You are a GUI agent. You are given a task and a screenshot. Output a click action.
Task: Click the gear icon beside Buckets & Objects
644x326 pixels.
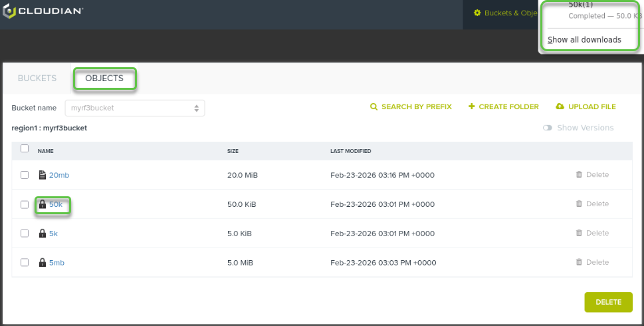[477, 13]
